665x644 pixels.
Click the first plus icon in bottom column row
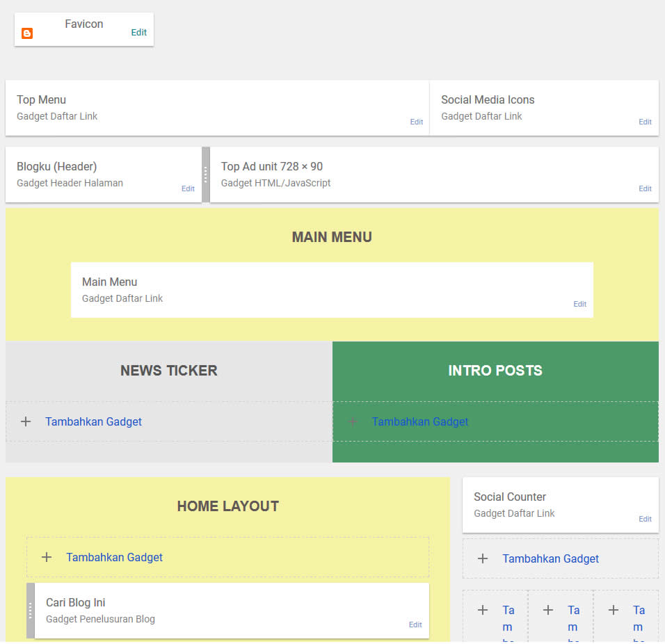click(x=483, y=610)
